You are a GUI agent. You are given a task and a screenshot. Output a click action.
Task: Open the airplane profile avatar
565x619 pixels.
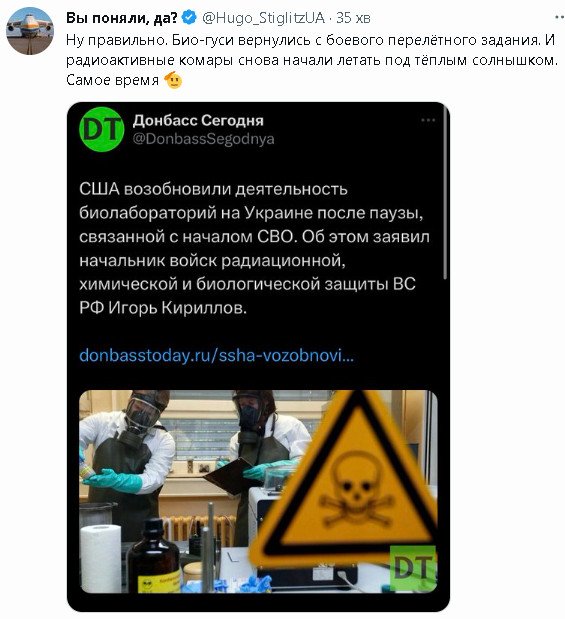(30, 30)
